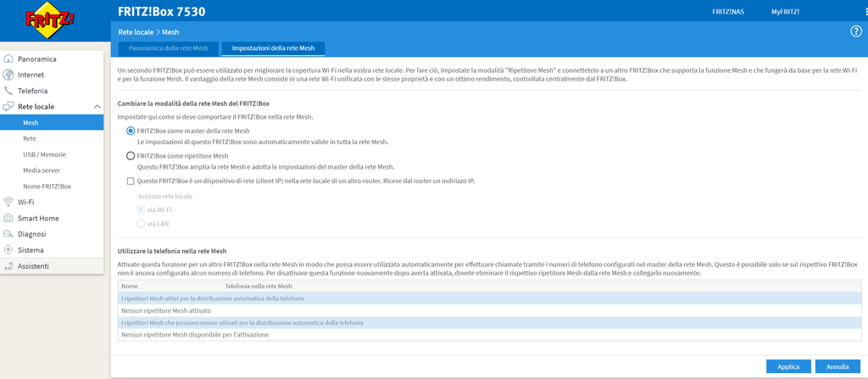The image size is (868, 379).
Task: Click Telefonia nella rete Mesh column header
Action: [x=259, y=287]
